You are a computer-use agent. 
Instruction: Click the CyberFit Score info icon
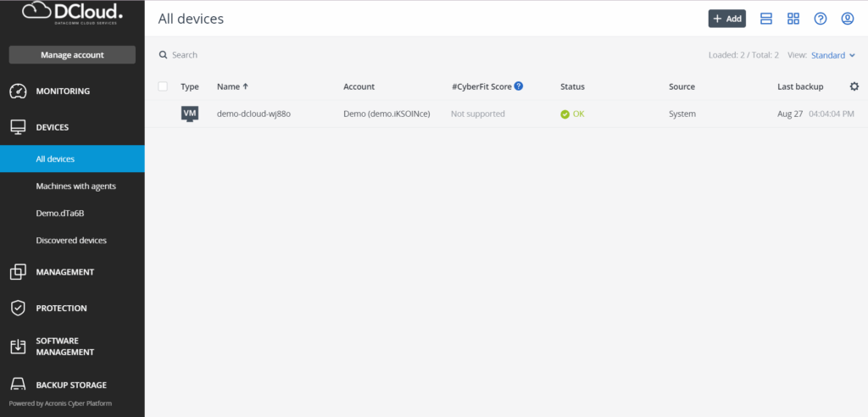(519, 86)
